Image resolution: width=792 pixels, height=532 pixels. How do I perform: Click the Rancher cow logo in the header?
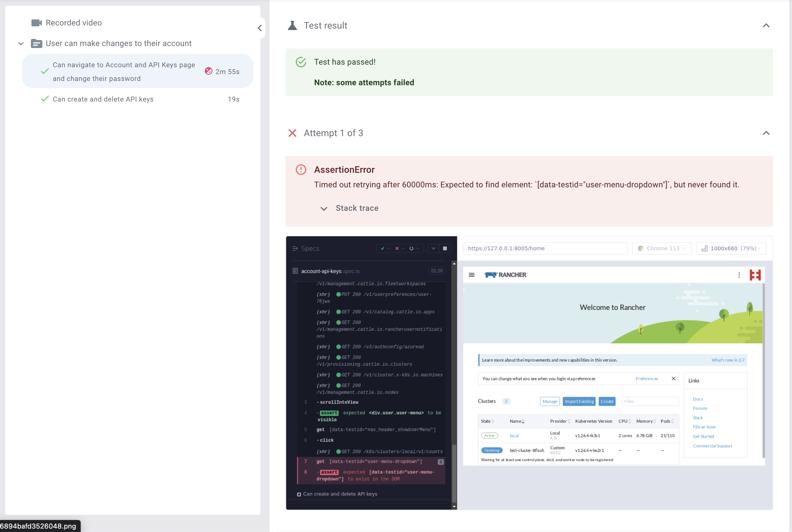pyautogui.click(x=491, y=275)
